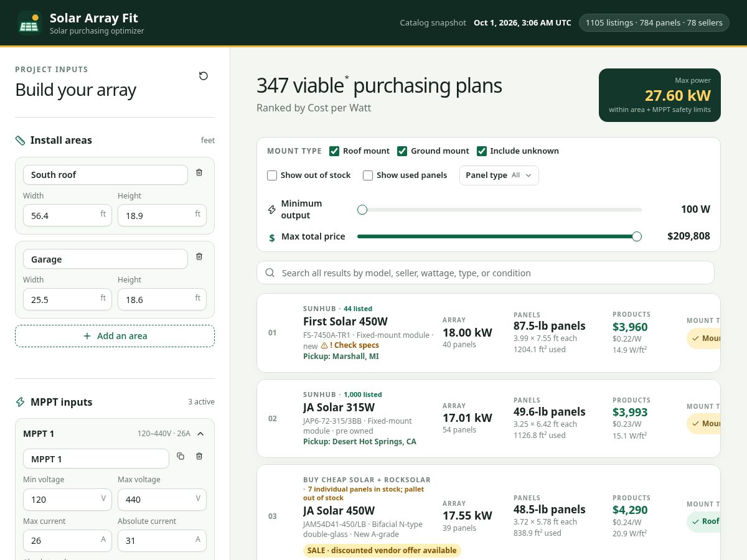This screenshot has height=560, width=747.
Task: Duplicate MPPT 1 with the copy icon
Action: tap(181, 456)
